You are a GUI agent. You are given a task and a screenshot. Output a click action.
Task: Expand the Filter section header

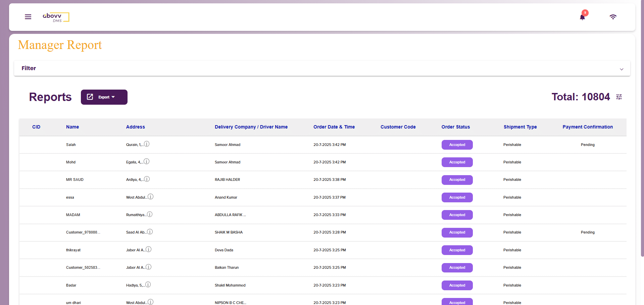tap(29, 68)
